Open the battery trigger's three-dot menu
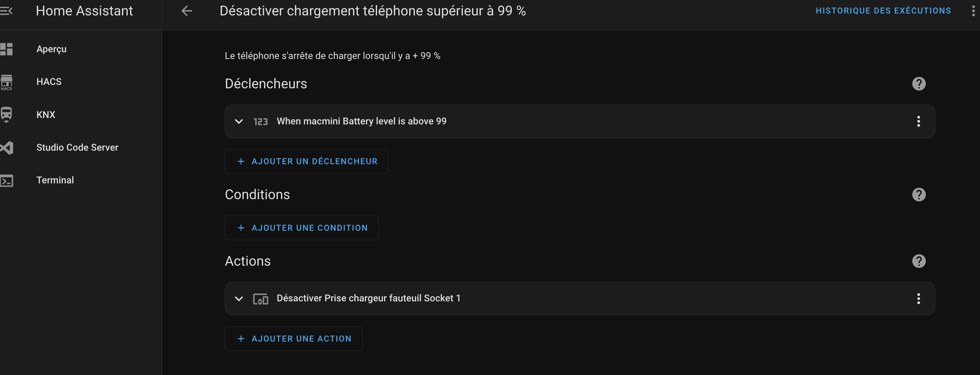The image size is (980, 375). [x=918, y=121]
